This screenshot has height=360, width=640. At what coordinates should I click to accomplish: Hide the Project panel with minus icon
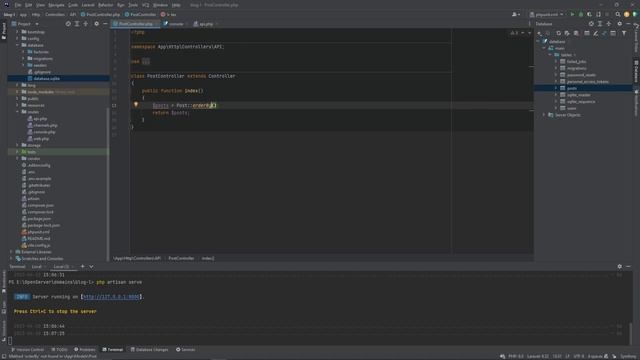tap(105, 24)
